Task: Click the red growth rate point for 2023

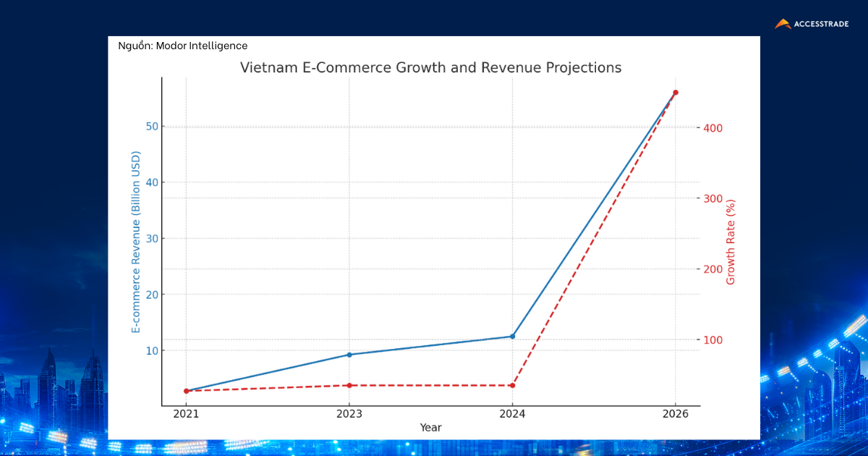Action: pos(349,385)
